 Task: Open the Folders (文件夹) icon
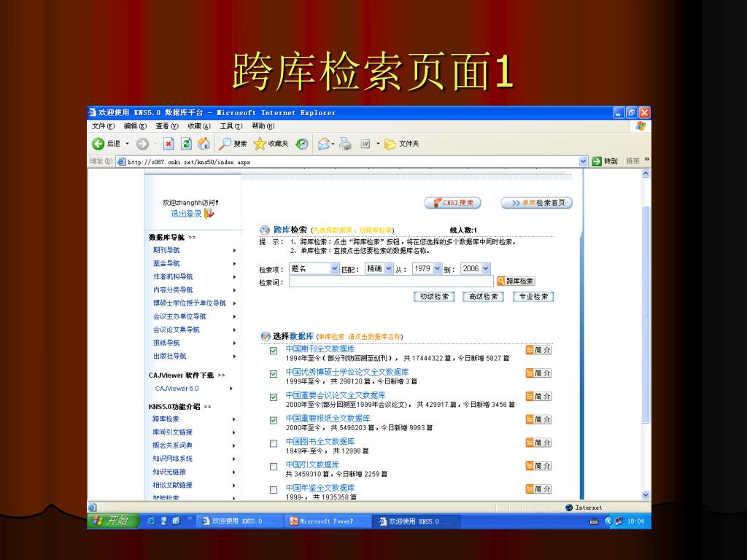(x=390, y=144)
